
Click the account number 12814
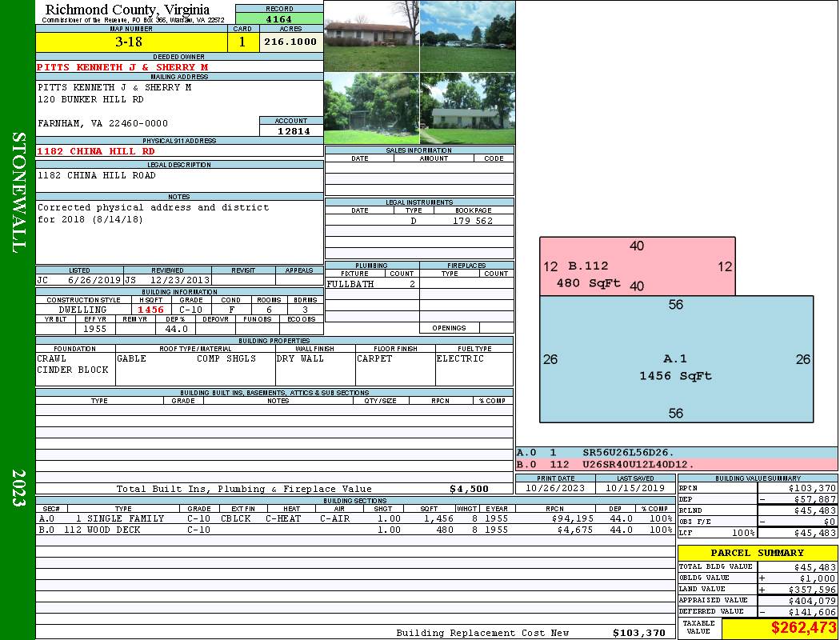click(294, 130)
